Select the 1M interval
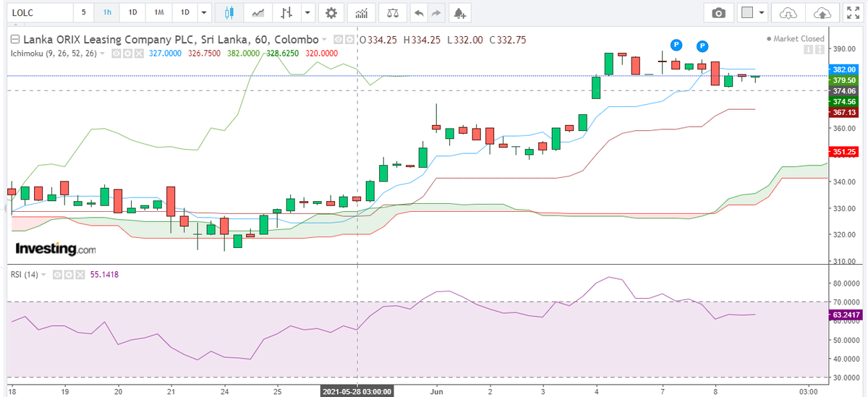868x397 pixels. (x=158, y=13)
